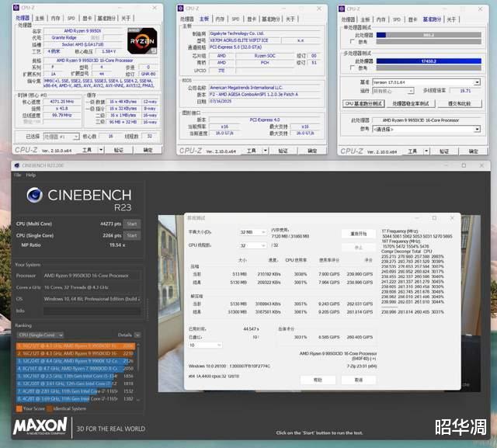Click the 多线程倍率 value 19.71
The width and height of the screenshot is (497, 448).
(465, 91)
